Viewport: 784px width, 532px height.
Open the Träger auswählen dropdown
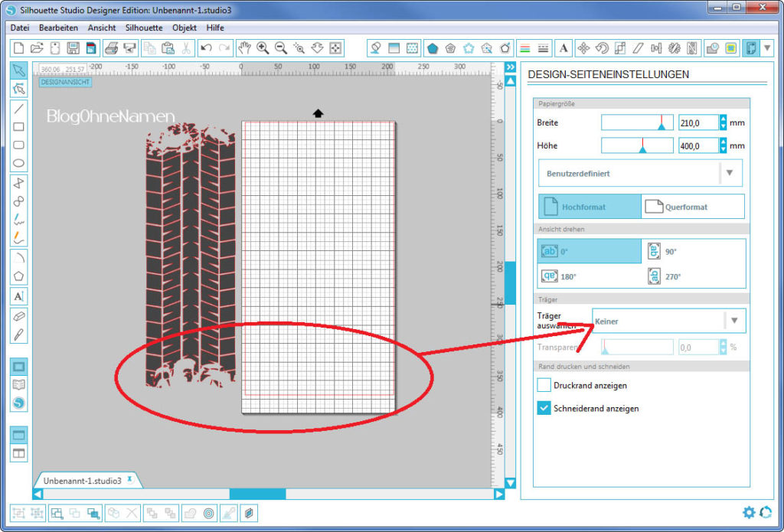click(668, 321)
